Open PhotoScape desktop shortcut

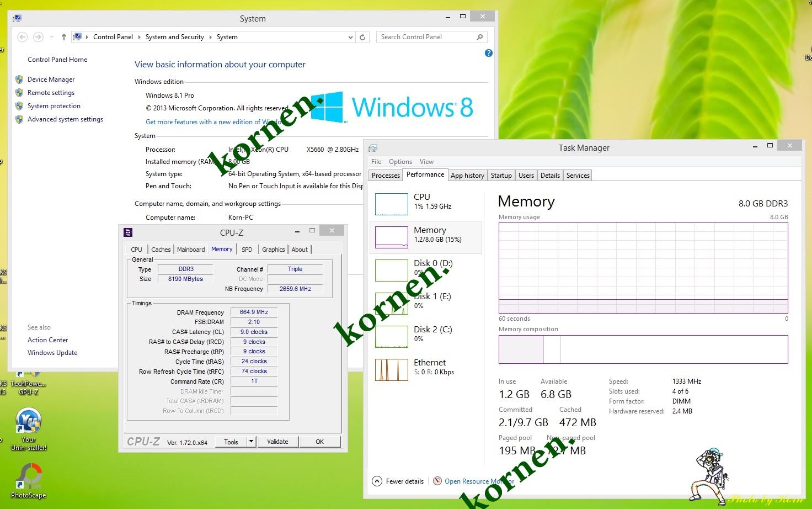point(29,480)
